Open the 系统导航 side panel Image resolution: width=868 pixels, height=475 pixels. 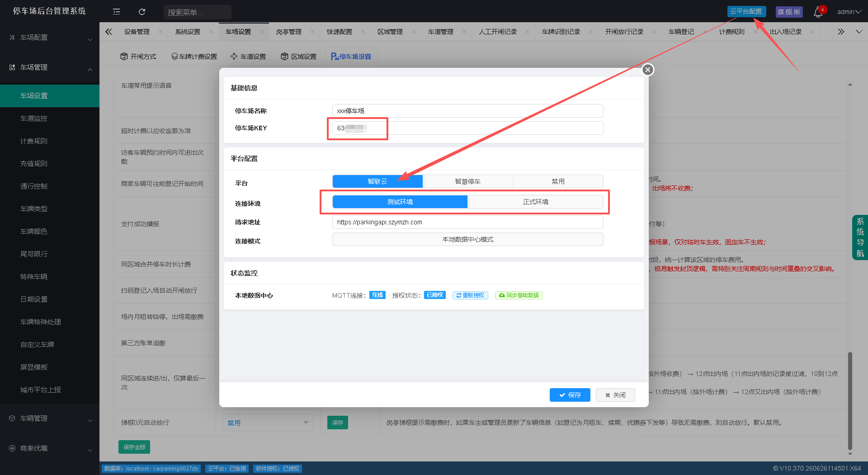pyautogui.click(x=860, y=237)
